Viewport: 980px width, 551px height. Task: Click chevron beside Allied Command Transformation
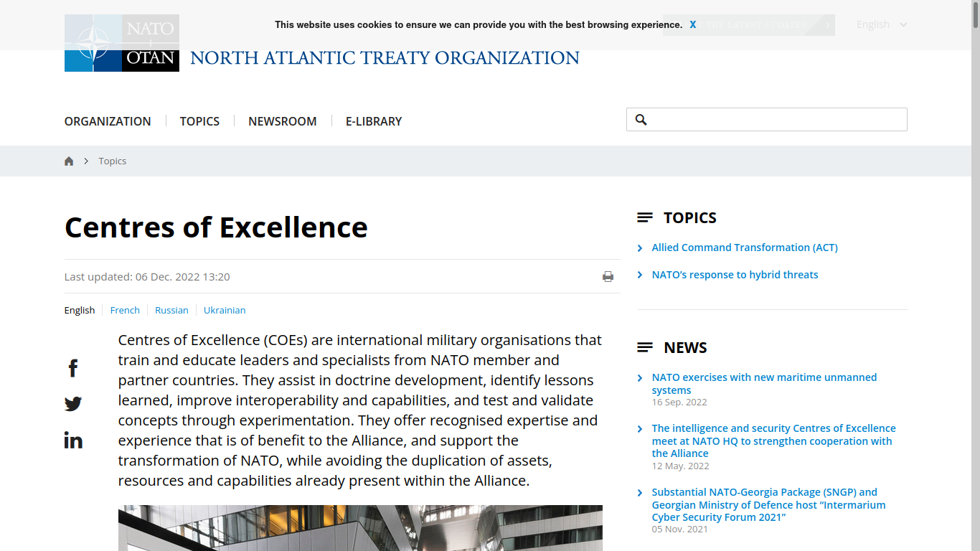pos(640,248)
